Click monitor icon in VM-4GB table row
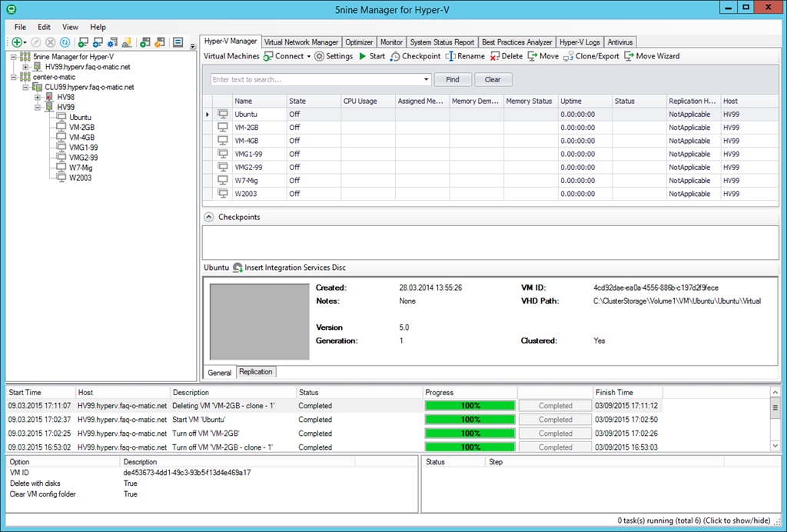 [x=222, y=141]
